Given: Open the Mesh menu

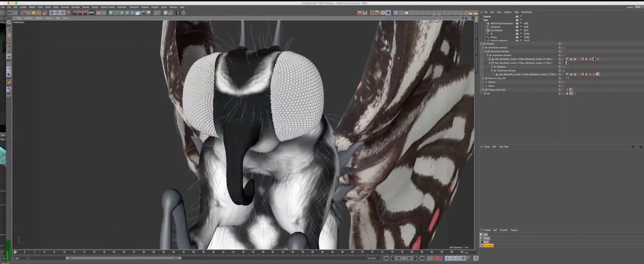Looking at the screenshot, I should [x=48, y=7].
